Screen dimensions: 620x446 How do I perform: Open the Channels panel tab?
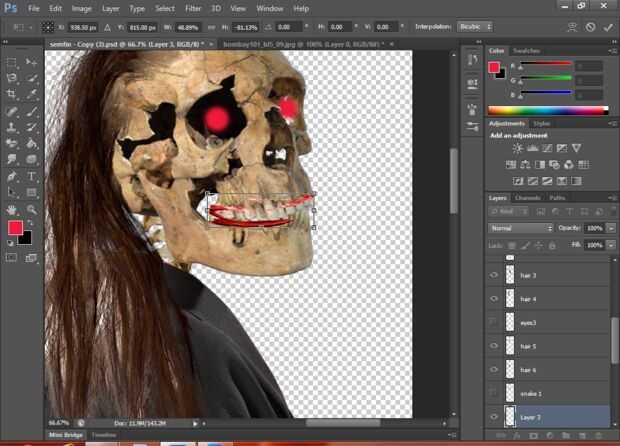[x=528, y=198]
